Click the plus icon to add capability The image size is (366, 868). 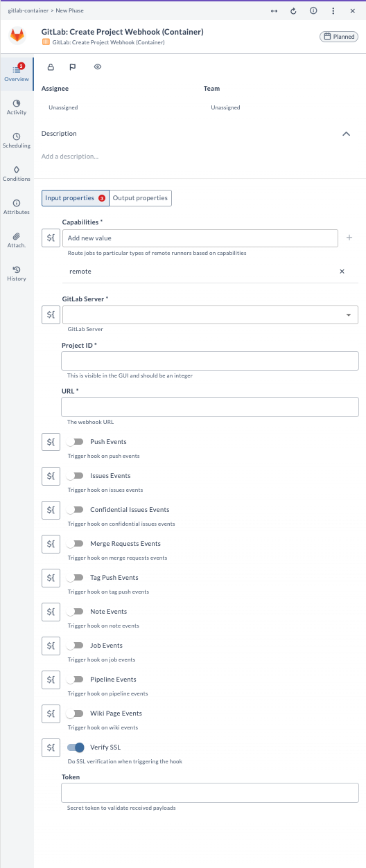[349, 238]
